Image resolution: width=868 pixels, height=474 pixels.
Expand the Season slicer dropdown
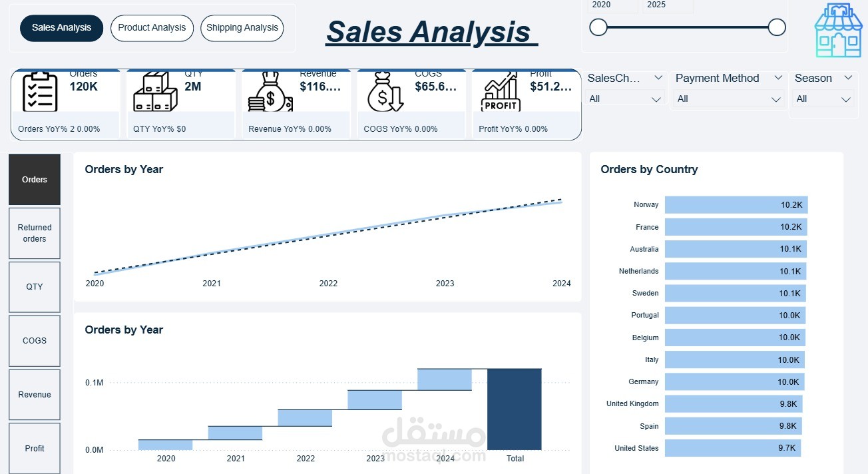[848, 78]
